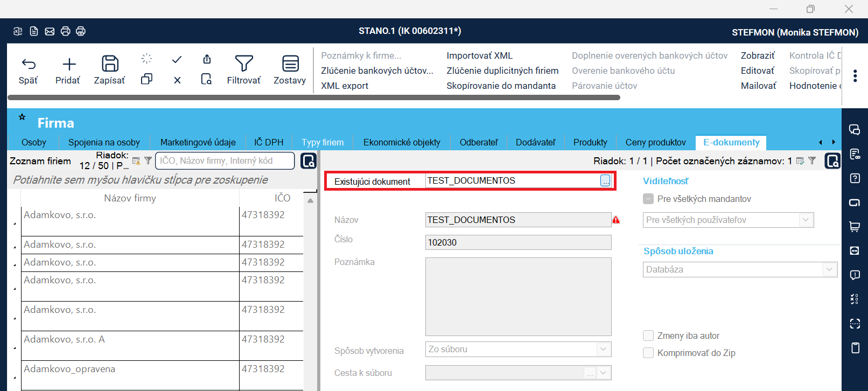Click the shopping cart icon in right sidebar

point(855,227)
